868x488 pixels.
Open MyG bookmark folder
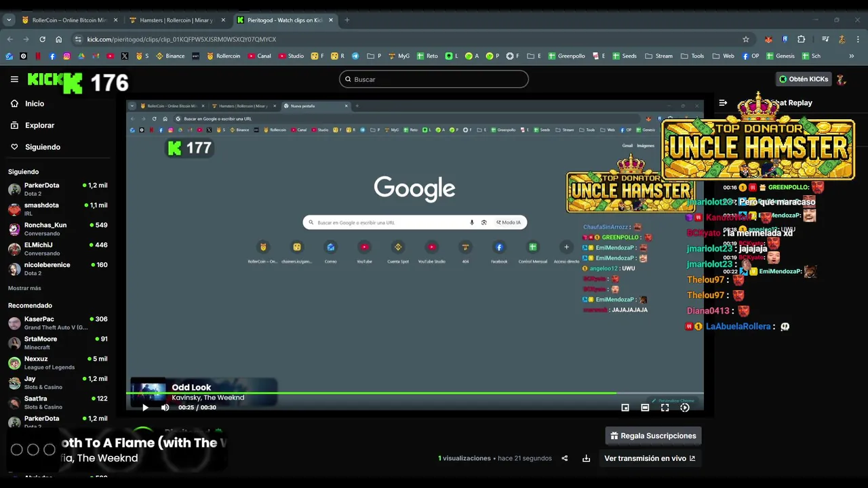tap(399, 56)
